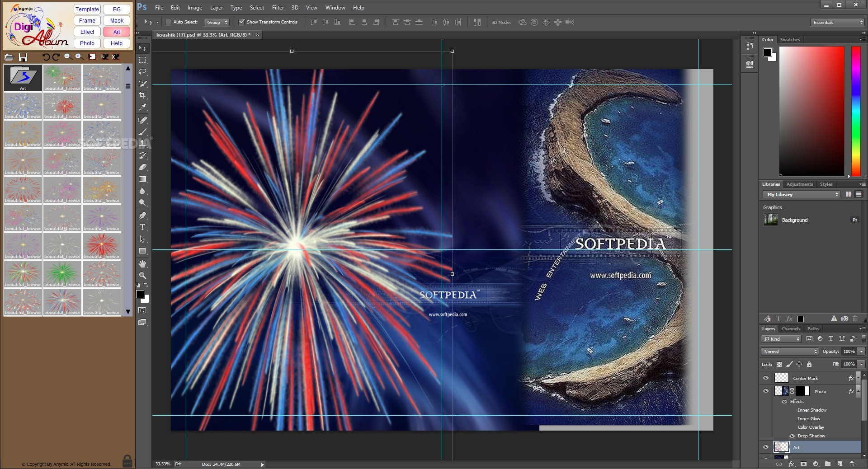Select the Horizontal Type tool
868x469 pixels.
point(142,227)
